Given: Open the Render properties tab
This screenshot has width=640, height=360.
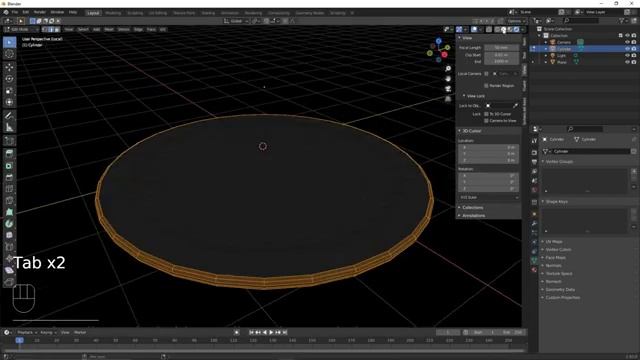Looking at the screenshot, I should coord(534,153).
